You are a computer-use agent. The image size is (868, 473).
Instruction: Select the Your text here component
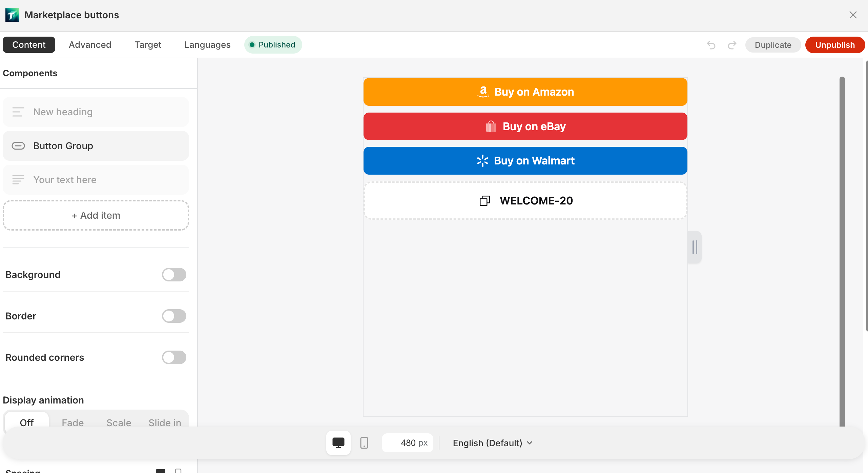point(96,180)
